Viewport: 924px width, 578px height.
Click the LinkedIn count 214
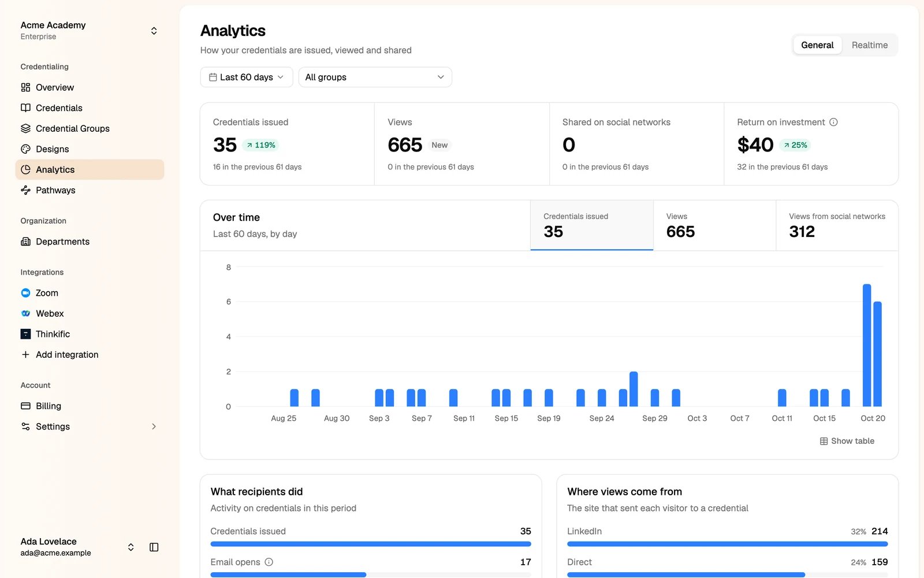[x=880, y=531]
